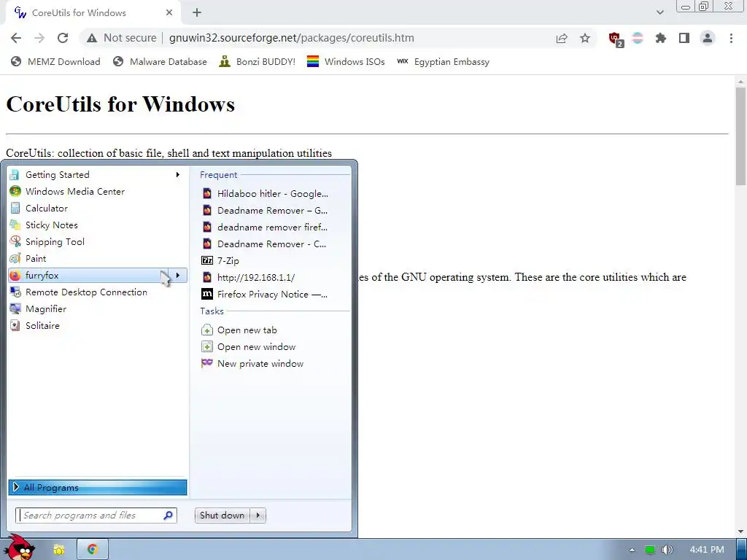Open Solitaire
The width and height of the screenshot is (747, 560).
point(97,326)
